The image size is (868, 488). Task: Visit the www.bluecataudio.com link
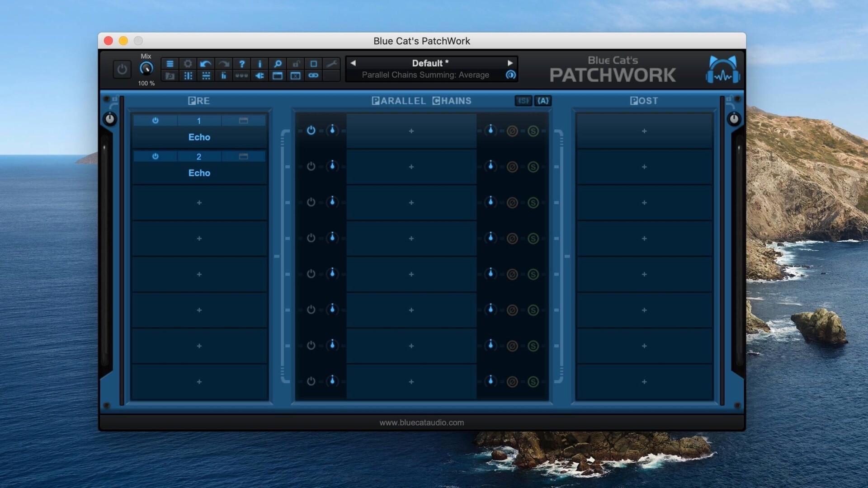tap(421, 423)
